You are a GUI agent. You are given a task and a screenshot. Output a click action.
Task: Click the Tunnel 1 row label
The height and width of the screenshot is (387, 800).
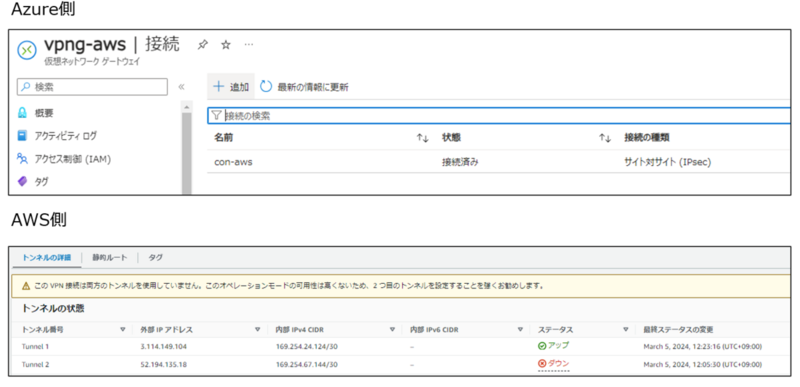35,347
